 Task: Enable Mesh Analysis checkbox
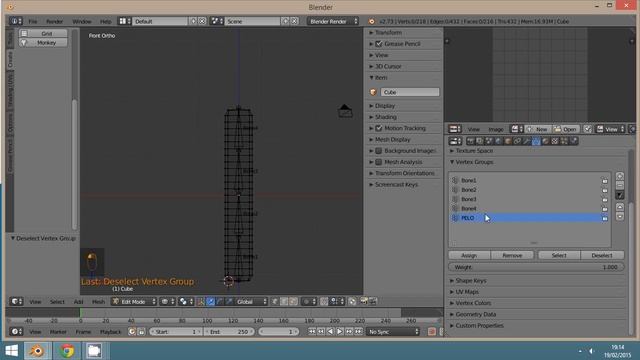[379, 162]
